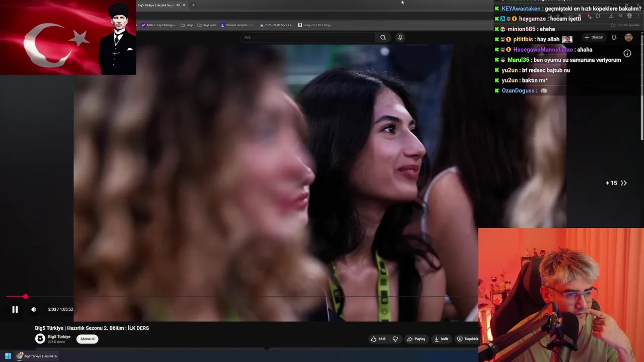Share the video via Paylaş
This screenshot has height=362, width=644.
[x=416, y=339]
